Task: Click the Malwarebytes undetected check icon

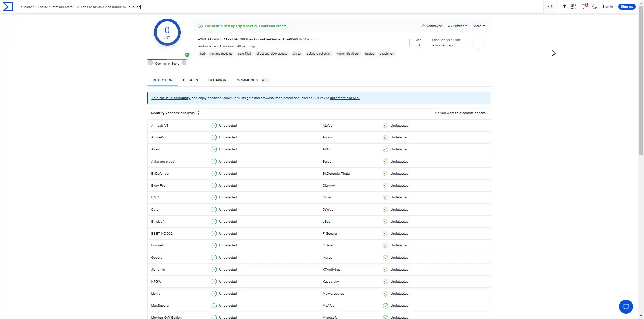Action: 385,294
